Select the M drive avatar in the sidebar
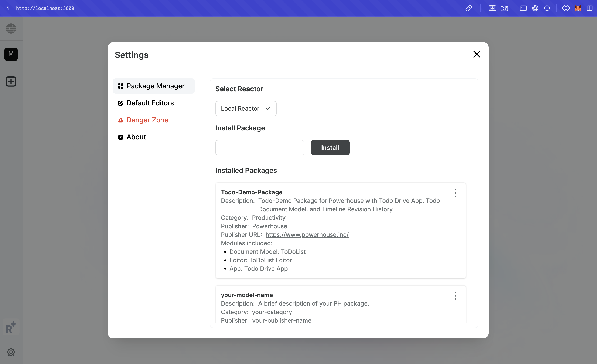Viewport: 597px width, 364px height. tap(11, 54)
